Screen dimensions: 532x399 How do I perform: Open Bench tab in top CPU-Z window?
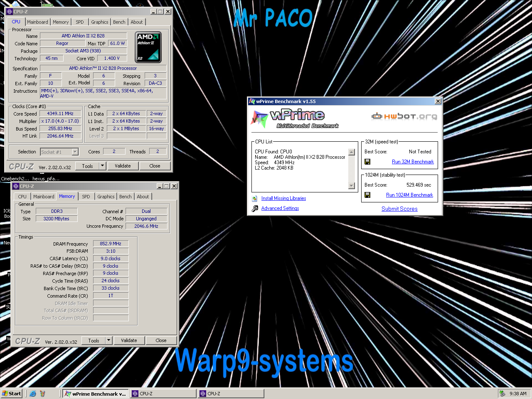pyautogui.click(x=119, y=22)
